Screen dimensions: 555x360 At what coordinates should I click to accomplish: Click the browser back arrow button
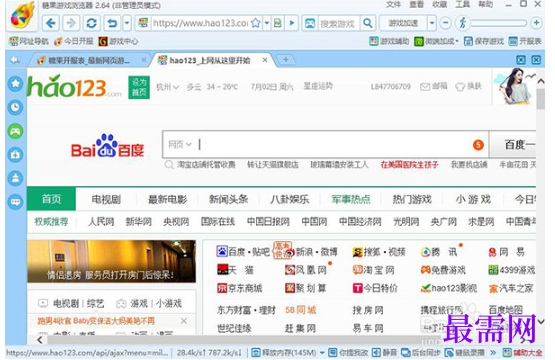pyautogui.click(x=51, y=23)
